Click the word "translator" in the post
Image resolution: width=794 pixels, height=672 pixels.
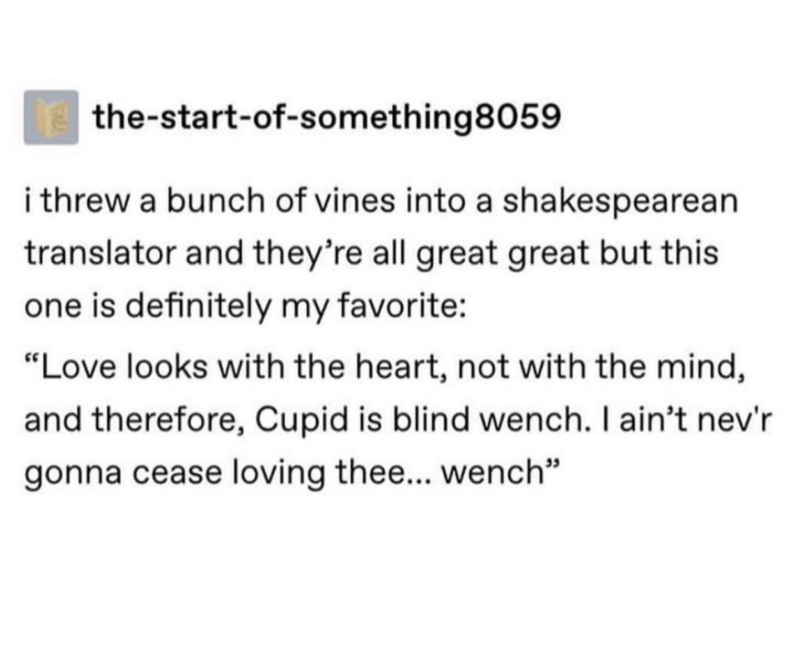[100, 253]
